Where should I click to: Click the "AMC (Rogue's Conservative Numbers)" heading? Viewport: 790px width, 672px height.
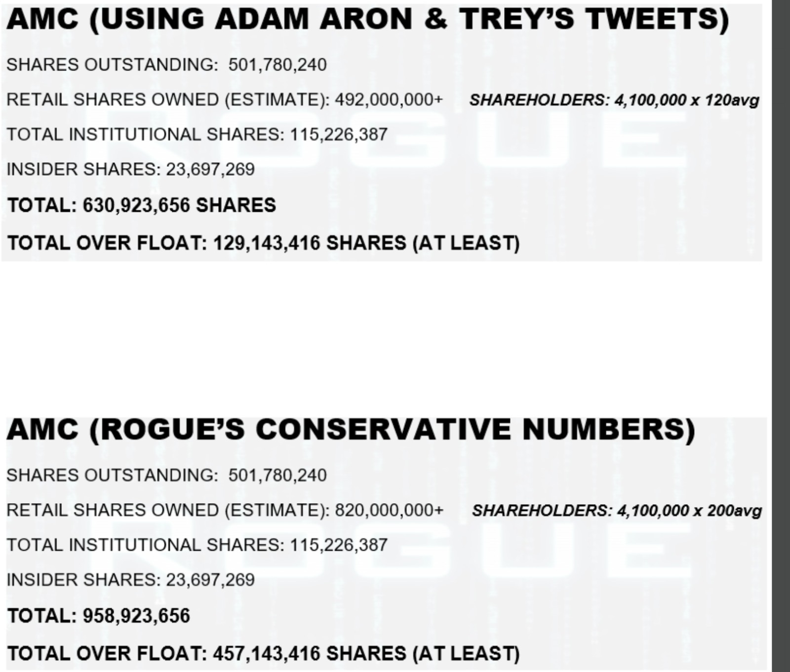click(x=351, y=430)
